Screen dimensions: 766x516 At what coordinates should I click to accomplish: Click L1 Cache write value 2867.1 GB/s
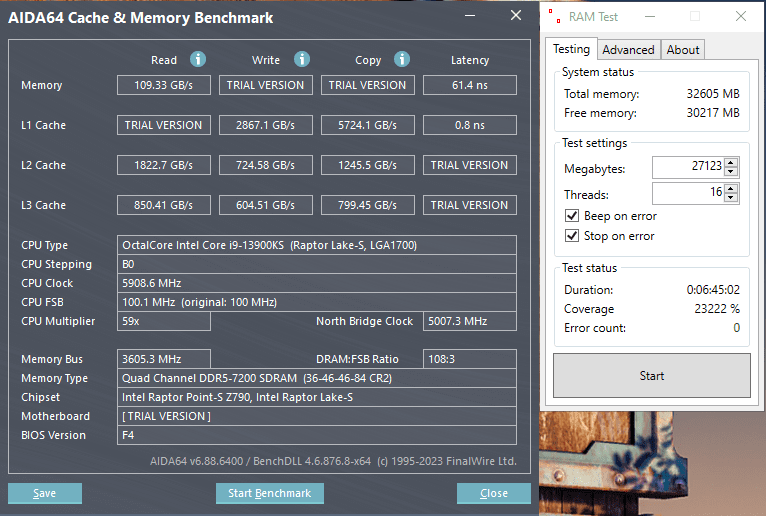tap(266, 125)
